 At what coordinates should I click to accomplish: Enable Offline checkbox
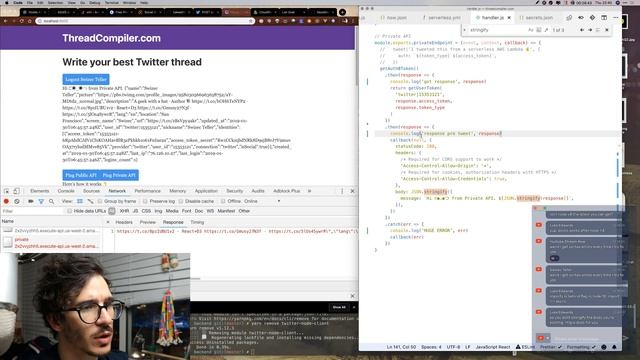coord(223,201)
